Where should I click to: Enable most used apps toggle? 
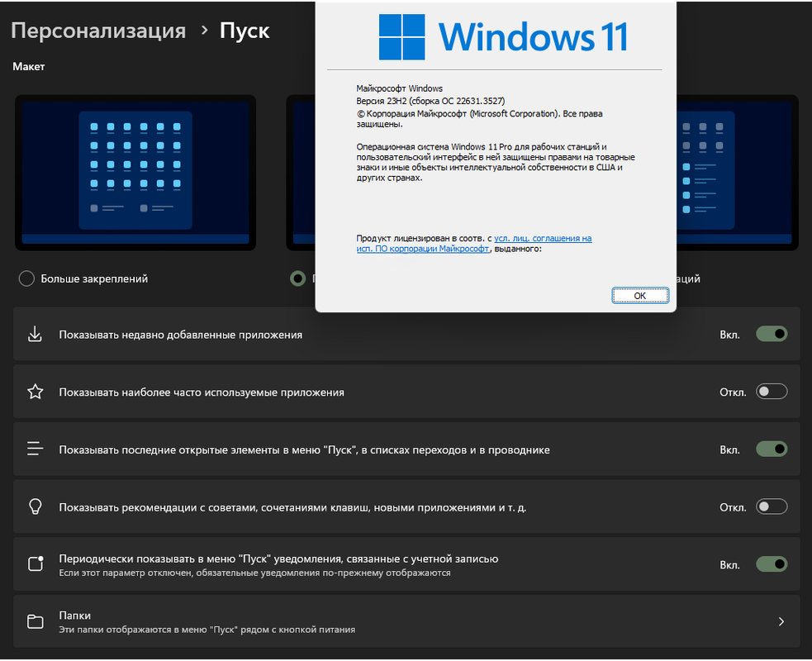772,392
